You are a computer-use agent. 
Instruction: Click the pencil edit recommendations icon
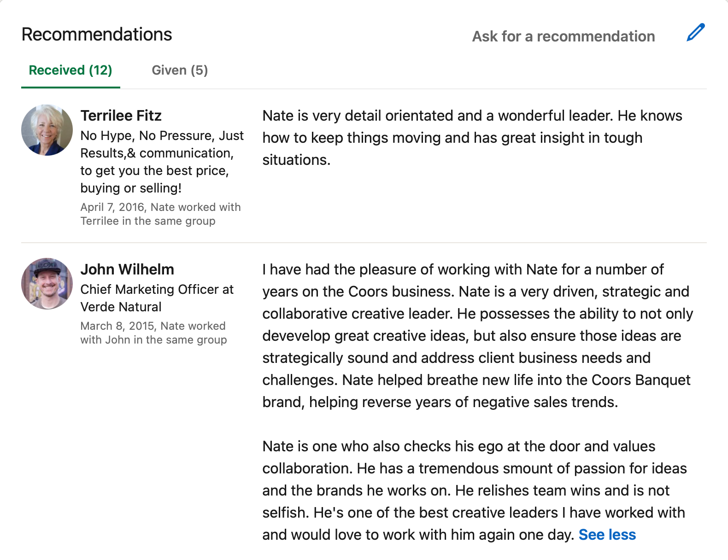(x=695, y=33)
